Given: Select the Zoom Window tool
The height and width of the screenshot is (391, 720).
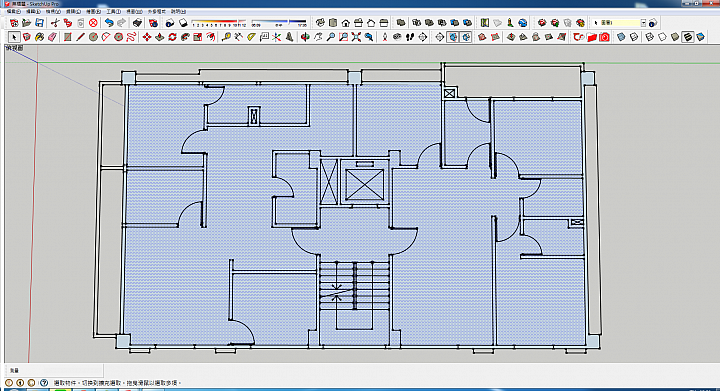Looking at the screenshot, I should point(343,37).
